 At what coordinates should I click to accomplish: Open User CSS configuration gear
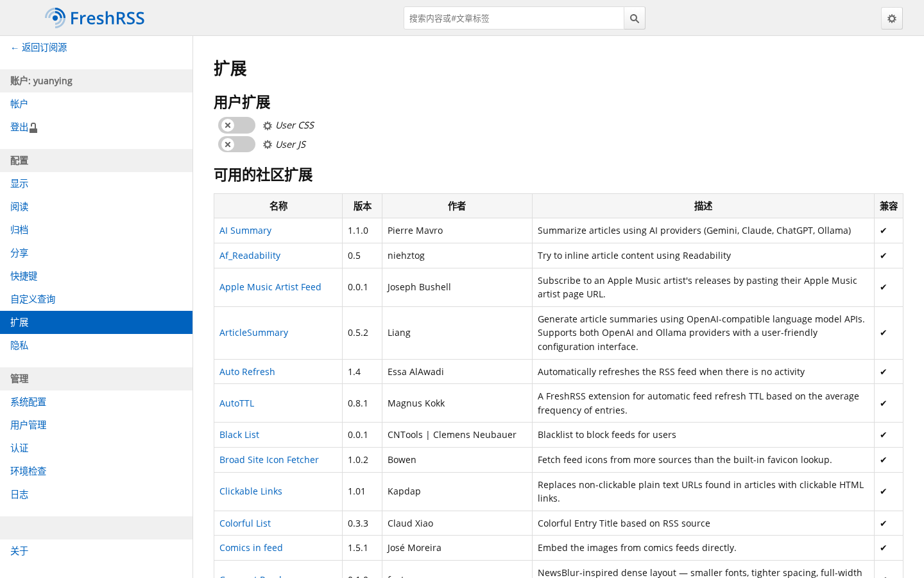268,126
